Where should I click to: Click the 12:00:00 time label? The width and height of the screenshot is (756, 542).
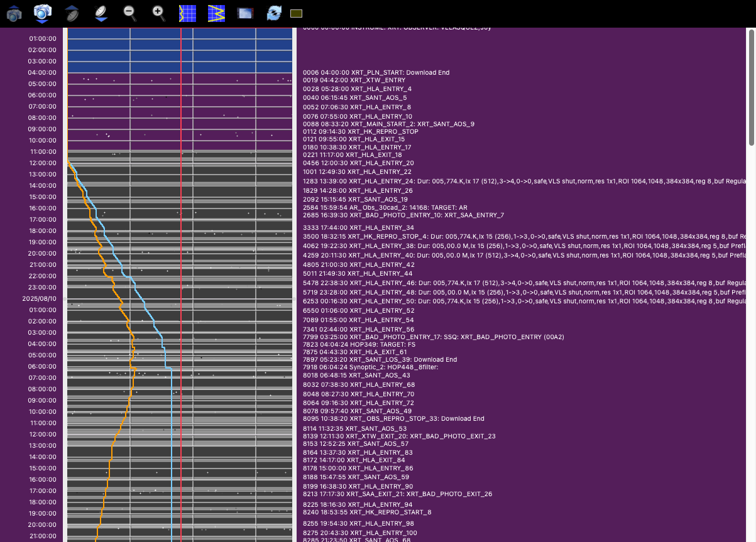click(43, 163)
